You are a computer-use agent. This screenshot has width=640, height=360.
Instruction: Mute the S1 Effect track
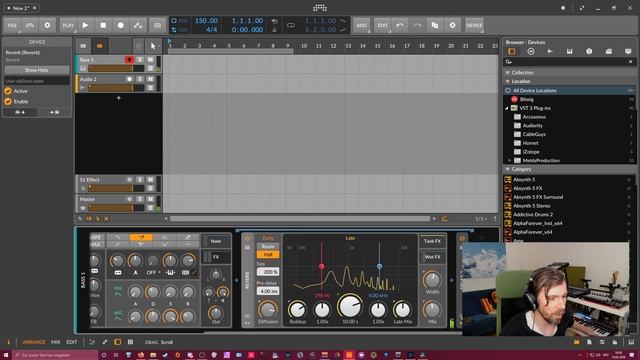click(x=150, y=180)
